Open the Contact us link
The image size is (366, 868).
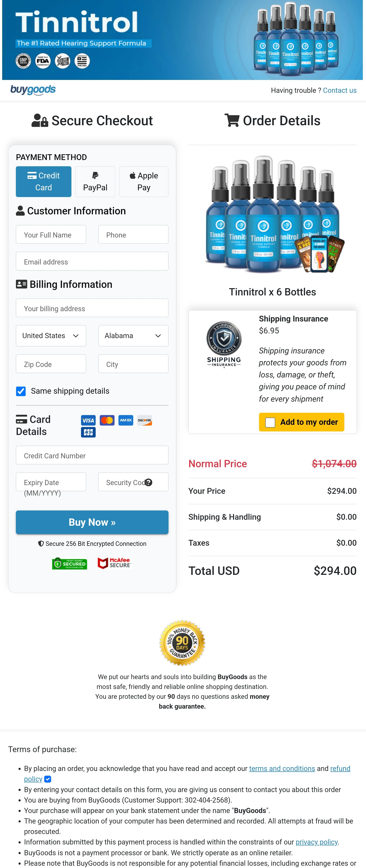(340, 90)
